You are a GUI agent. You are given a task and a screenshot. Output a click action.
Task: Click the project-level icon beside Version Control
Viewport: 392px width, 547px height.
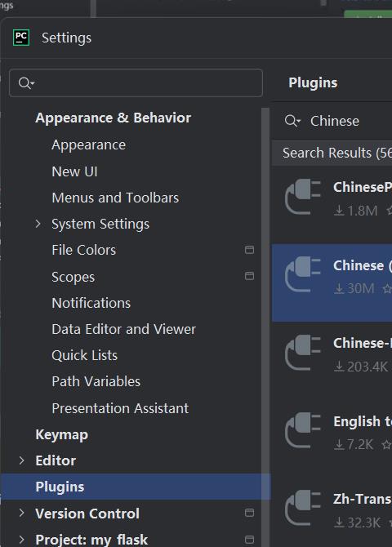[x=249, y=513]
